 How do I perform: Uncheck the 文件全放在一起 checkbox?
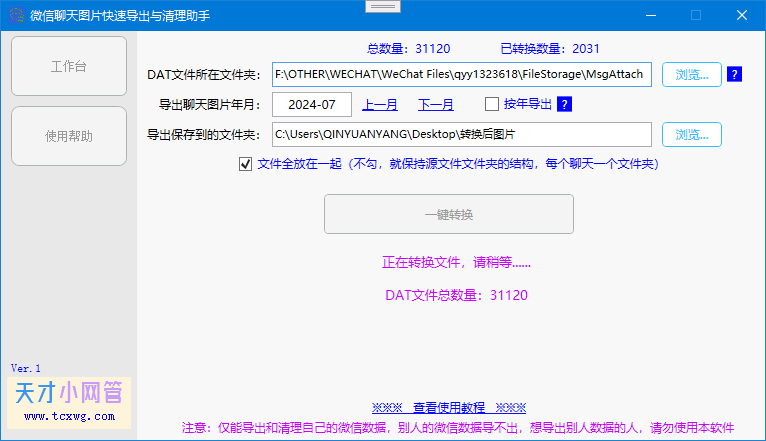[245, 164]
